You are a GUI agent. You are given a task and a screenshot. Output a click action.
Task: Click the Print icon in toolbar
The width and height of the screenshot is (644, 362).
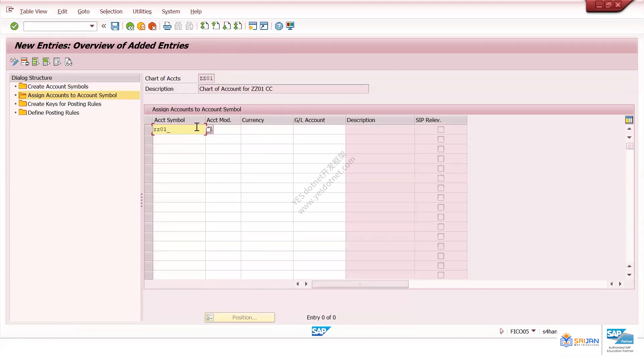point(167,26)
